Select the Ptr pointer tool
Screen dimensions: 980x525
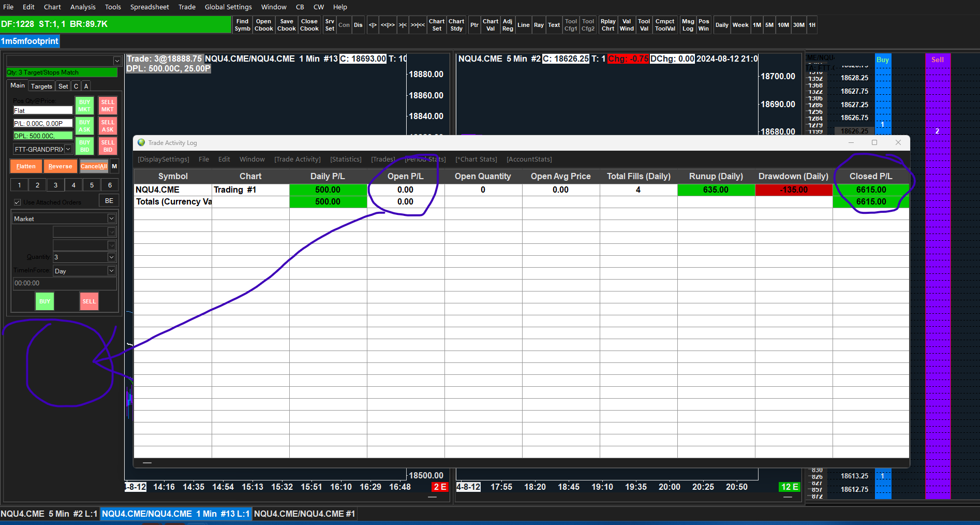tap(474, 25)
